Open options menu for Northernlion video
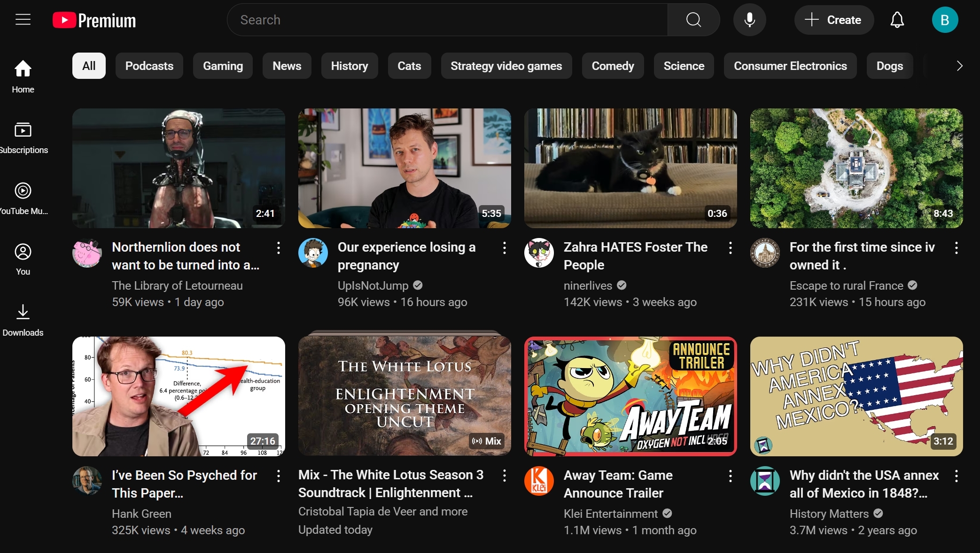Viewport: 980px width, 553px height. click(x=279, y=248)
